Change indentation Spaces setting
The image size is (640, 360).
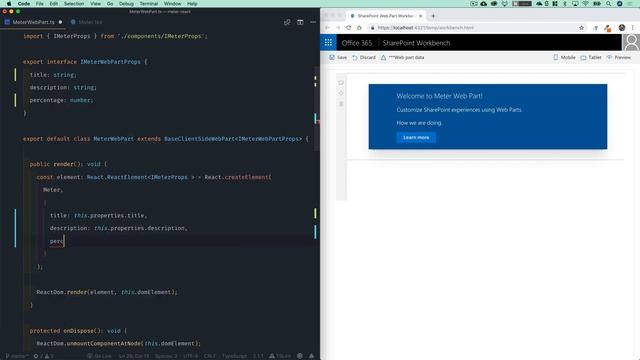(166, 356)
